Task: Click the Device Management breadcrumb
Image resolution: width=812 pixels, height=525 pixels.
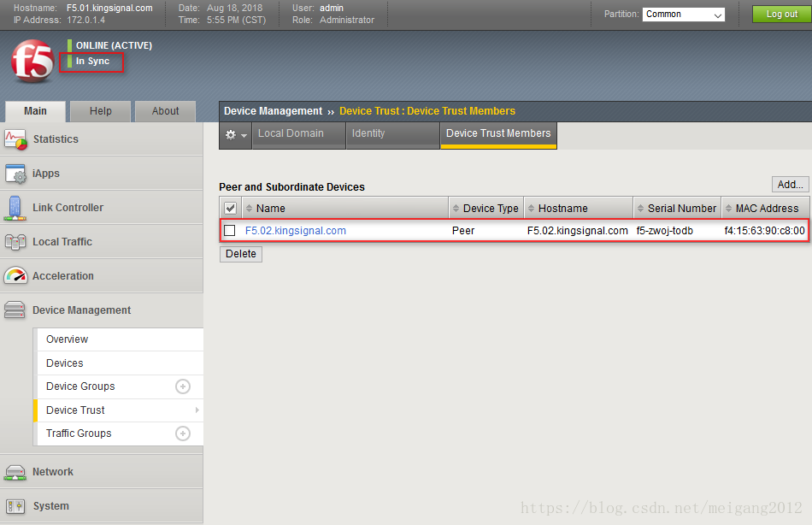Action: [x=273, y=111]
